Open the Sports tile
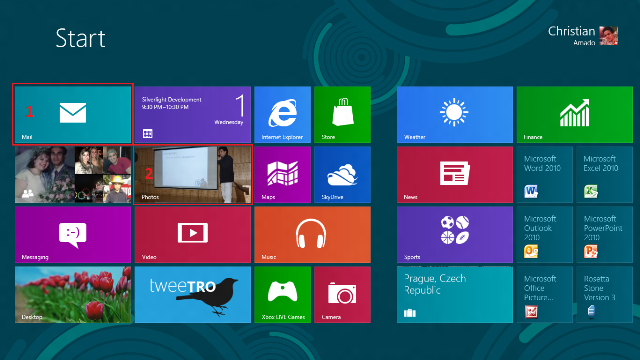This screenshot has width=640, height=360. coord(455,235)
